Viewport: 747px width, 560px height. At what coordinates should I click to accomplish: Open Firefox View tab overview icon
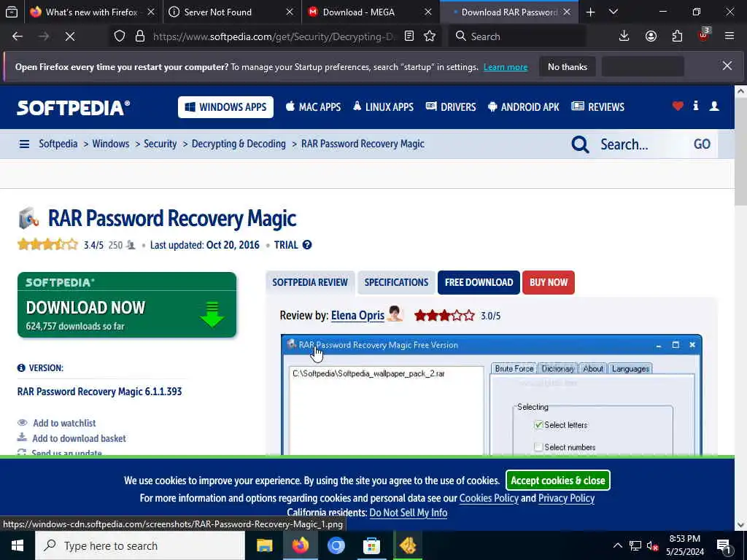pyautogui.click(x=12, y=12)
